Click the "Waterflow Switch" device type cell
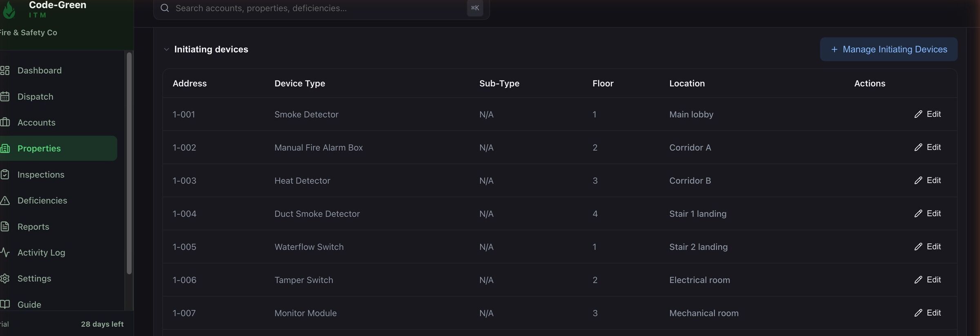 pos(309,247)
